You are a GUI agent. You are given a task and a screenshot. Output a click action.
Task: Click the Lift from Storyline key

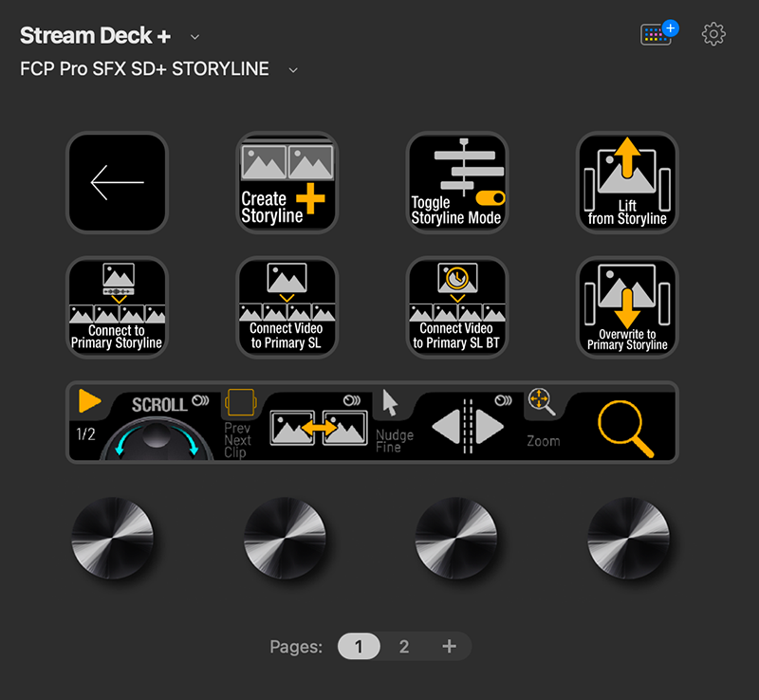point(626,182)
